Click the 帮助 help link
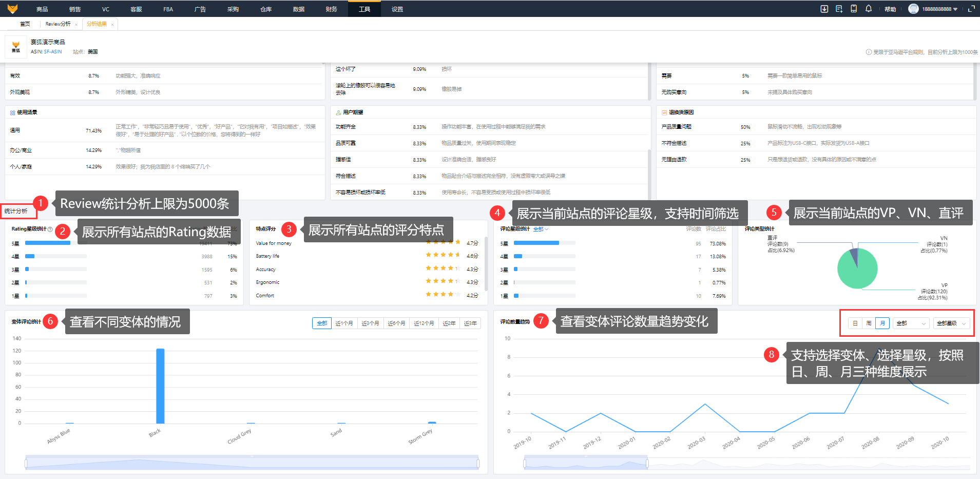980x479 pixels. pos(890,9)
